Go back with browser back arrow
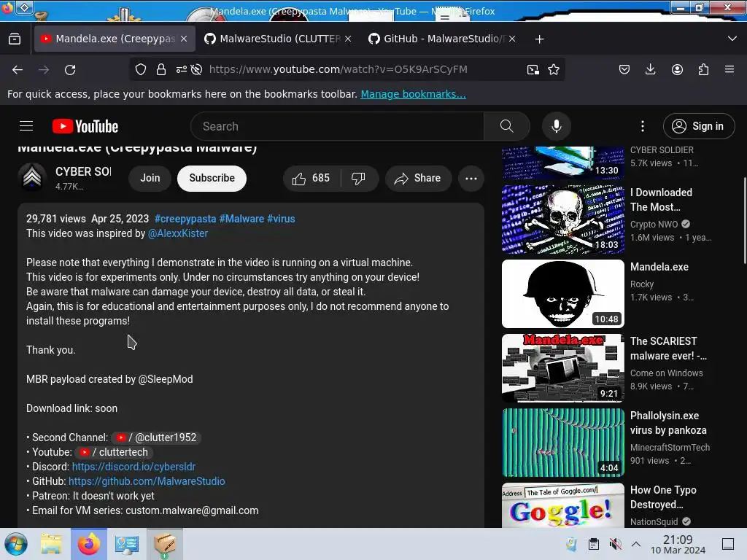This screenshot has height=560, width=747. [x=18, y=70]
